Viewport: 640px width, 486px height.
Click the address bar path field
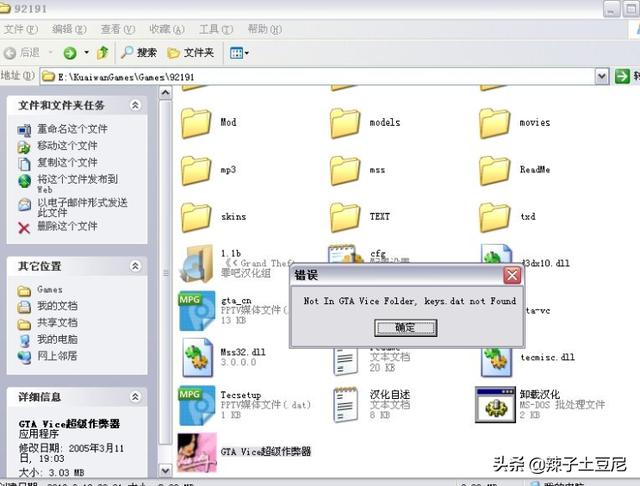tap(317, 76)
